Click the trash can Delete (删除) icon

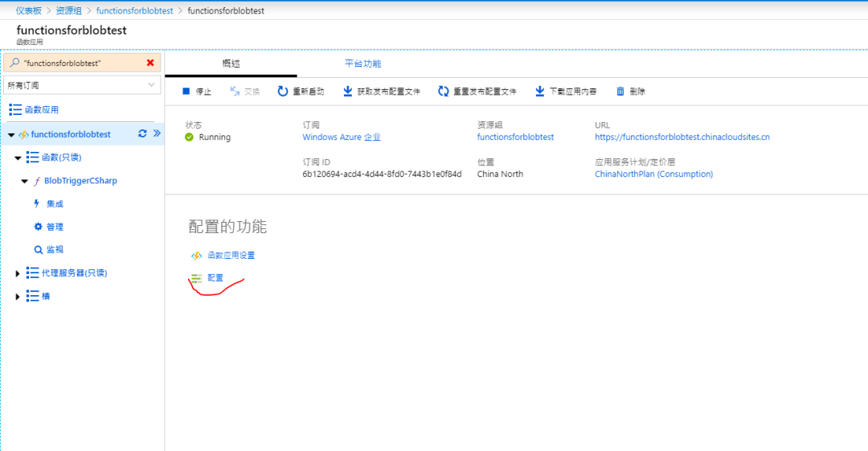pyautogui.click(x=620, y=92)
